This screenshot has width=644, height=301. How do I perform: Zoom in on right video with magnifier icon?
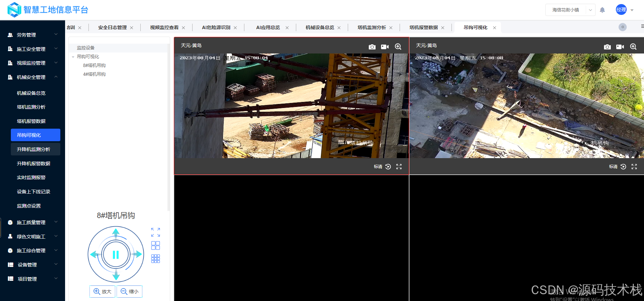[633, 47]
